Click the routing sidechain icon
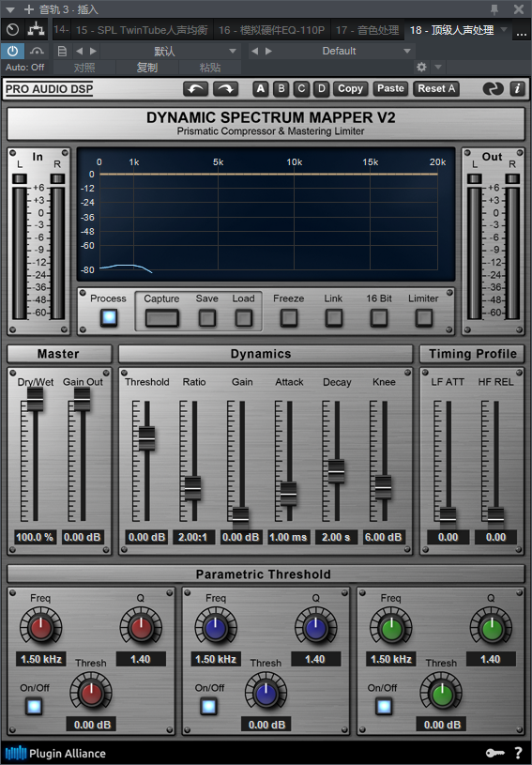This screenshot has width=532, height=765. click(x=36, y=30)
